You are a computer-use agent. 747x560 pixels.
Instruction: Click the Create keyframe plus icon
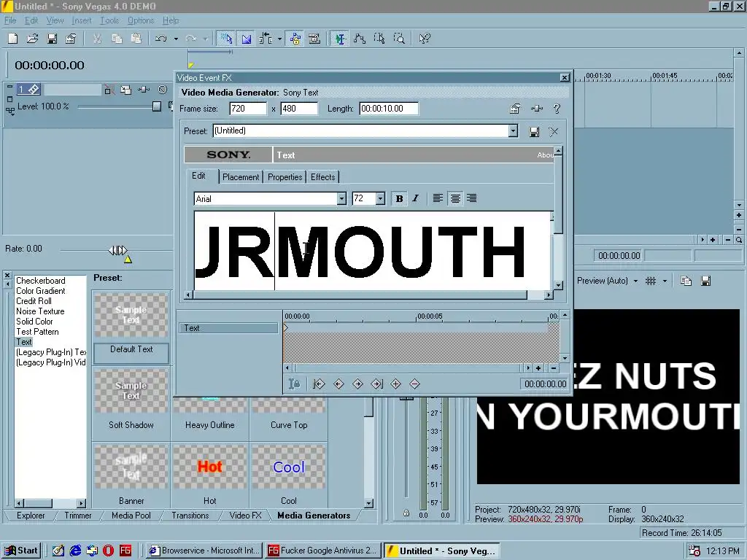(x=395, y=384)
